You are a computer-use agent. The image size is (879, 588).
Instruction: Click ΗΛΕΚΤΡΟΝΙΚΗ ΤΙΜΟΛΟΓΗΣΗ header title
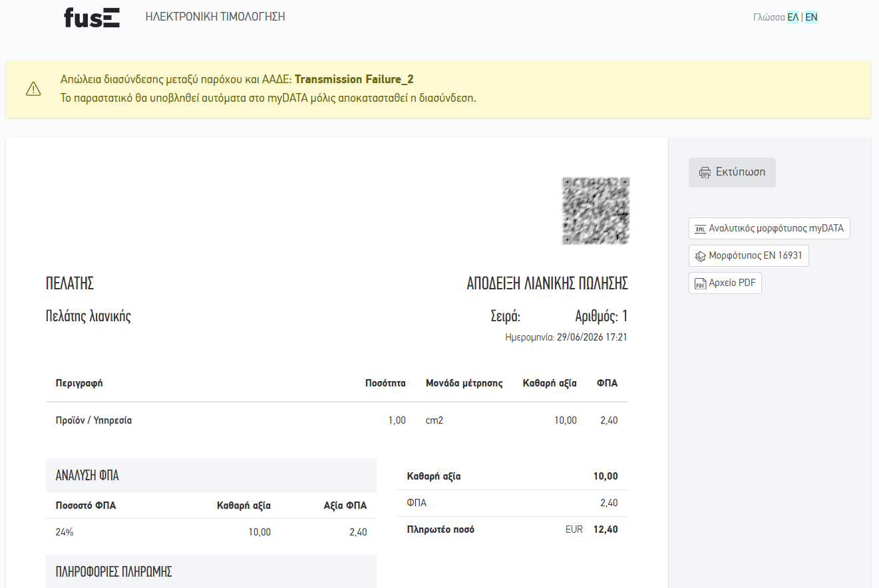click(215, 17)
